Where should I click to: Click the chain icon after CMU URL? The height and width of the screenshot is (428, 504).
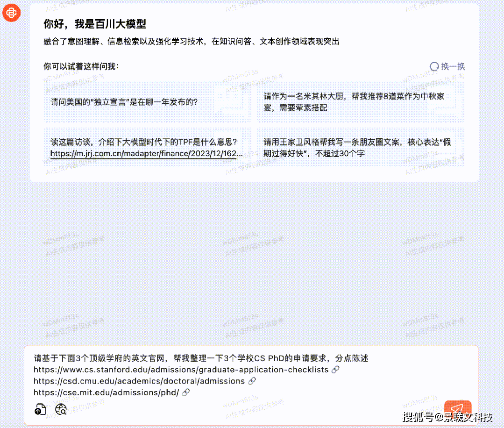click(x=252, y=381)
